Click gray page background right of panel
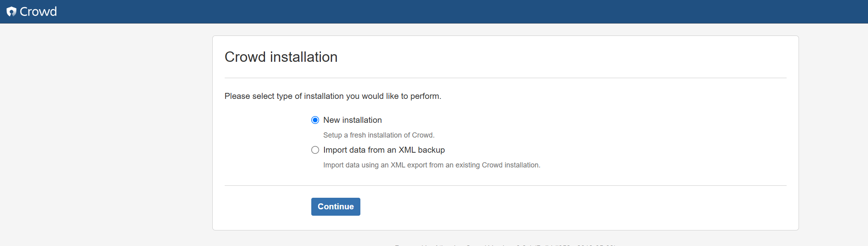Viewport: 868px width, 246px height. 833,132
